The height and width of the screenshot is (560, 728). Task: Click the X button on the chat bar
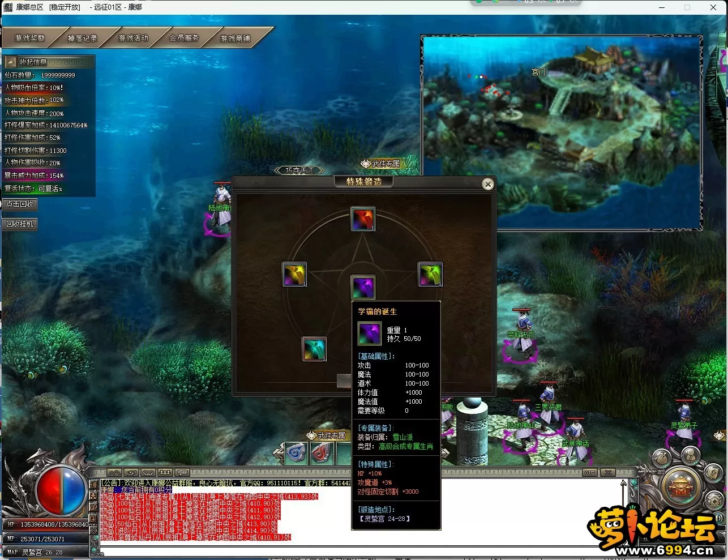tap(608, 472)
